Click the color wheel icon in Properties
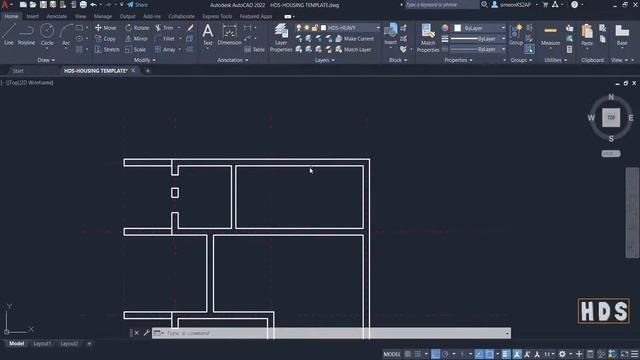 click(x=444, y=28)
